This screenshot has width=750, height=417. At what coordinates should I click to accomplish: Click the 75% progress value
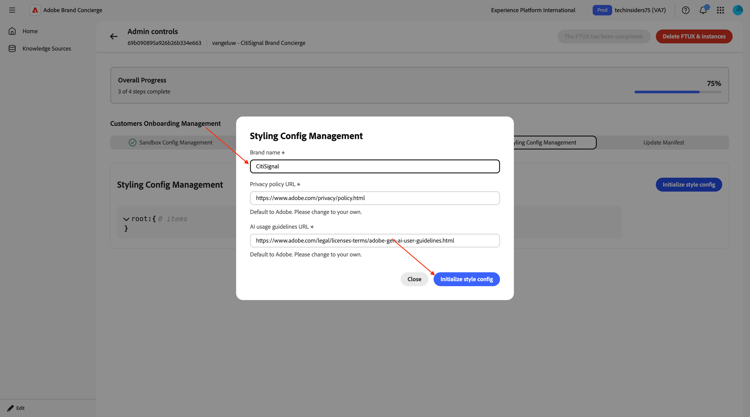coord(714,83)
